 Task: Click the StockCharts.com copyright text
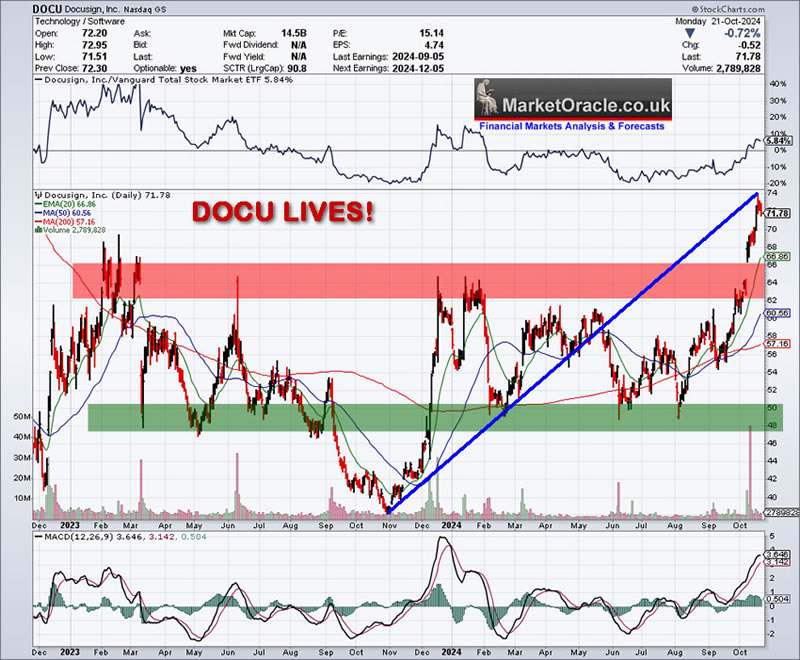pos(728,9)
